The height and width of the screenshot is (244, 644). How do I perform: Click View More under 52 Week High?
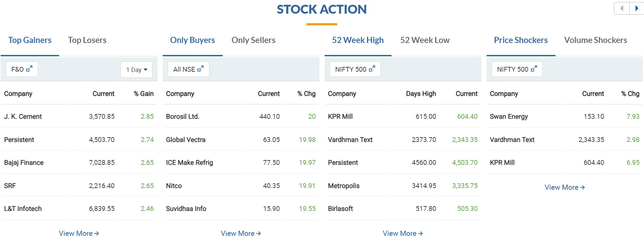pos(402,233)
